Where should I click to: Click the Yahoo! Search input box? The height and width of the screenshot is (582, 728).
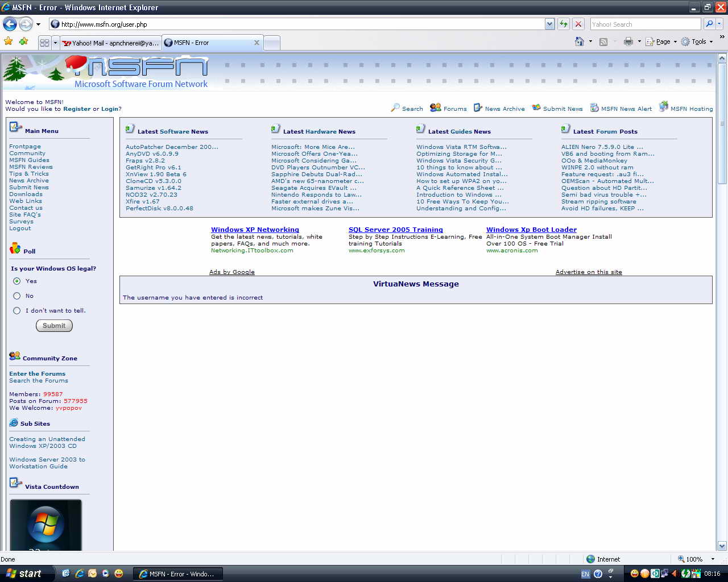pos(646,24)
